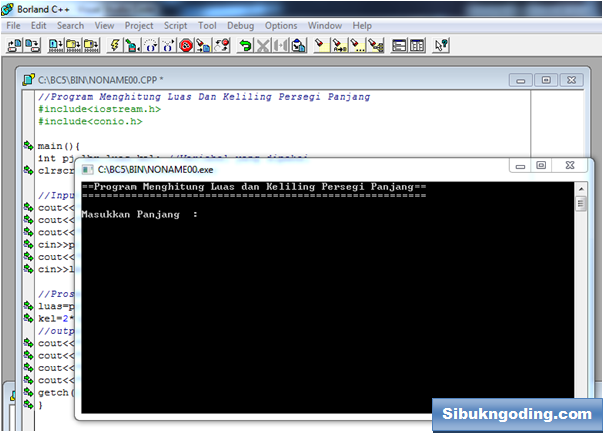Click the red ball breakpoint toolbar icon

tap(222, 45)
